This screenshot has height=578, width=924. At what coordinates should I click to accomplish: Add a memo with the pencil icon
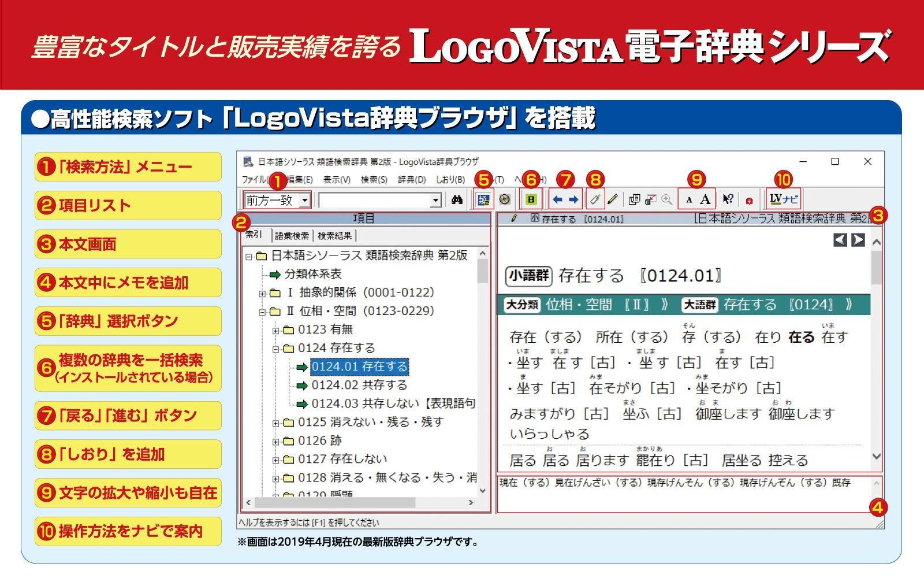coord(612,199)
